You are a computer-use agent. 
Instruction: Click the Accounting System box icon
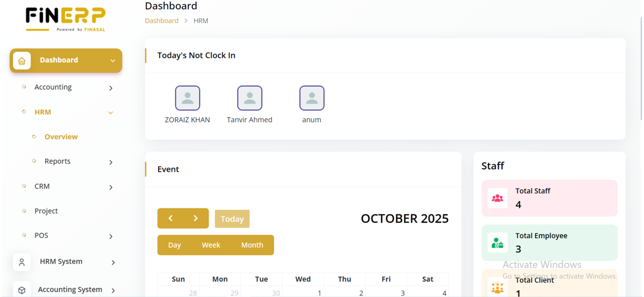[22, 290]
